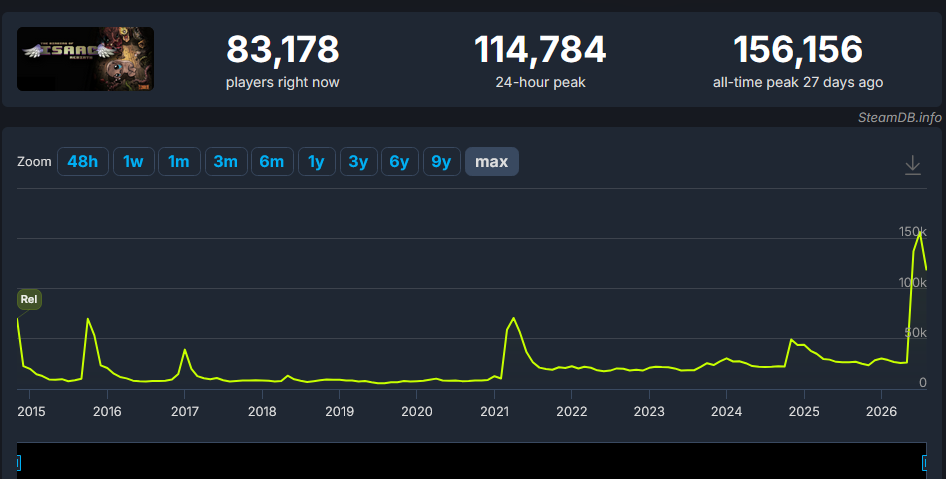Select the max zoom range
Viewport: 946px width, 479px height.
[x=492, y=162]
